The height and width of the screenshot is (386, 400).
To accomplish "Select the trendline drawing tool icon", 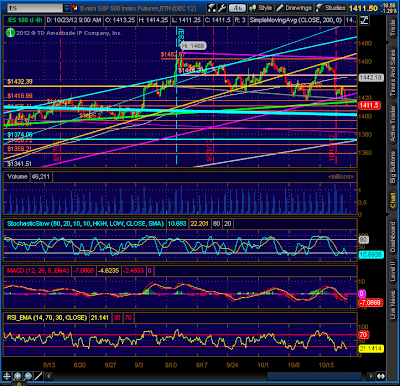I will 39,376.
